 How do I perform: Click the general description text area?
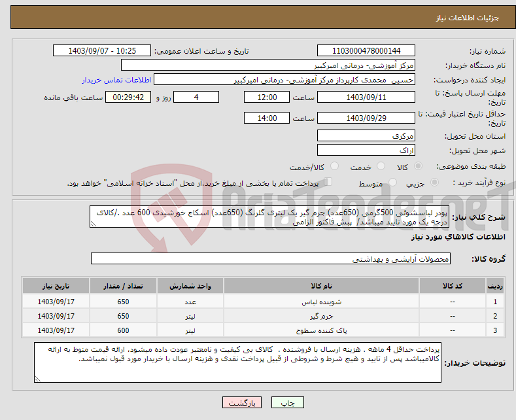269,217
